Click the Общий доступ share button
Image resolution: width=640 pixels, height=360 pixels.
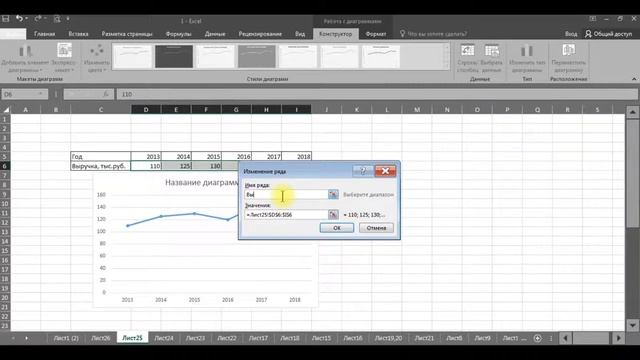click(x=608, y=34)
